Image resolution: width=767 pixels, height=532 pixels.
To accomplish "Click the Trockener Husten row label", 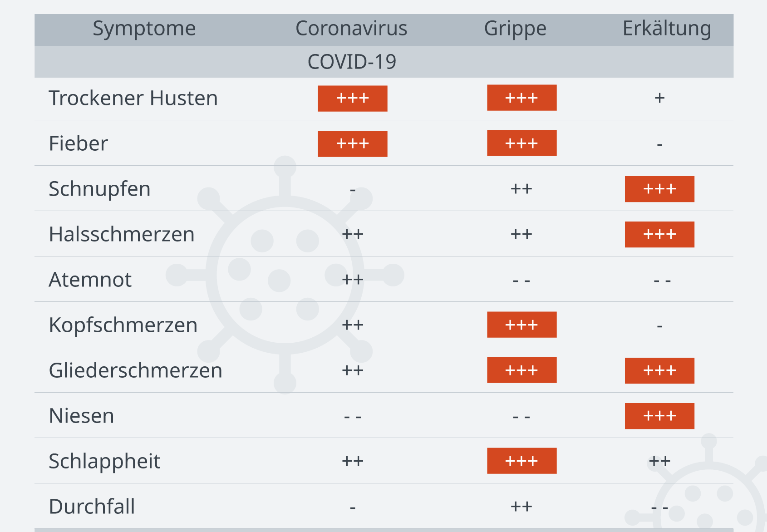I will coord(133,98).
